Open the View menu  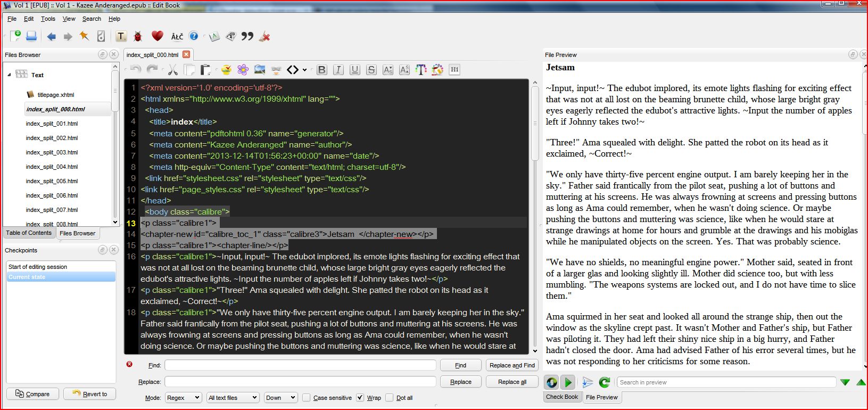69,19
